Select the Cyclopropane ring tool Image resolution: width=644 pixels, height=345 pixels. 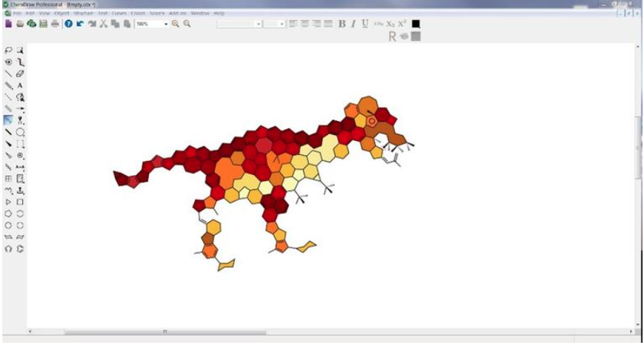[x=8, y=202]
